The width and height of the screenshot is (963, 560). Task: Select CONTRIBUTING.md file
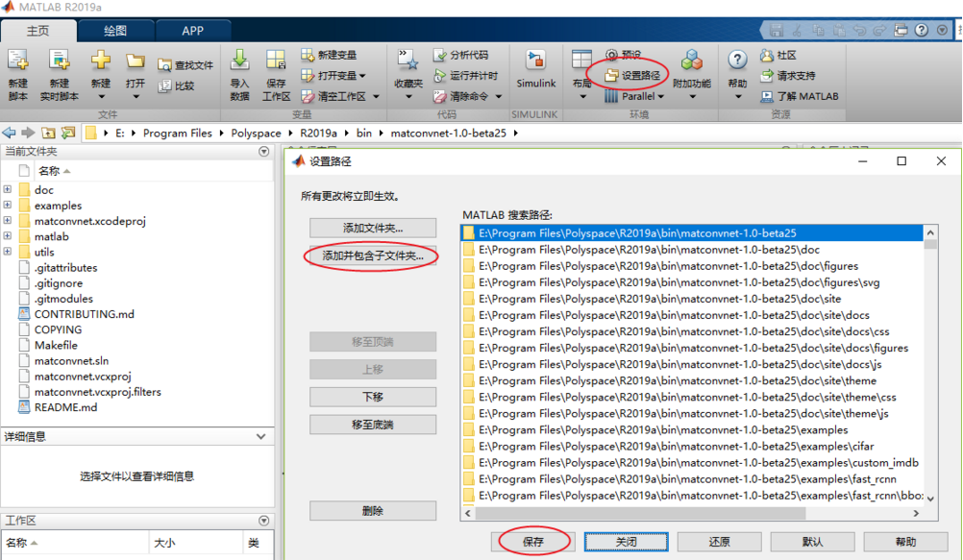[85, 314]
